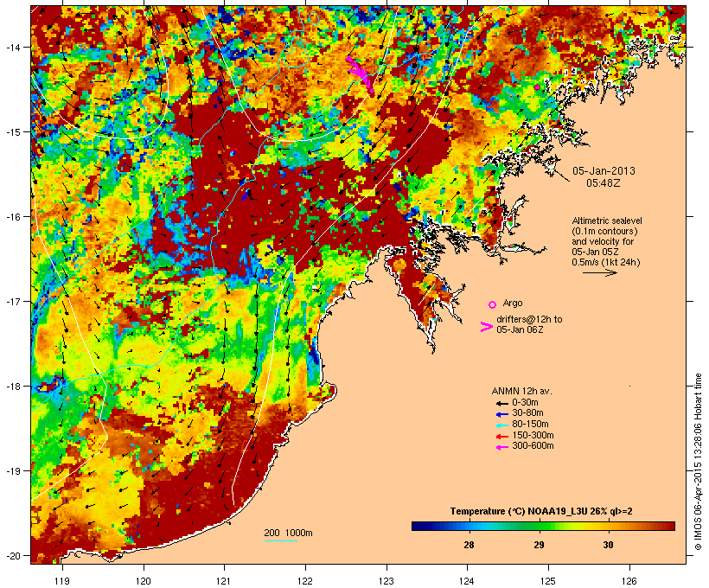The height and width of the screenshot is (588, 709).
Task: Click the 'drifters@12h to' legend text
Action: (529, 319)
